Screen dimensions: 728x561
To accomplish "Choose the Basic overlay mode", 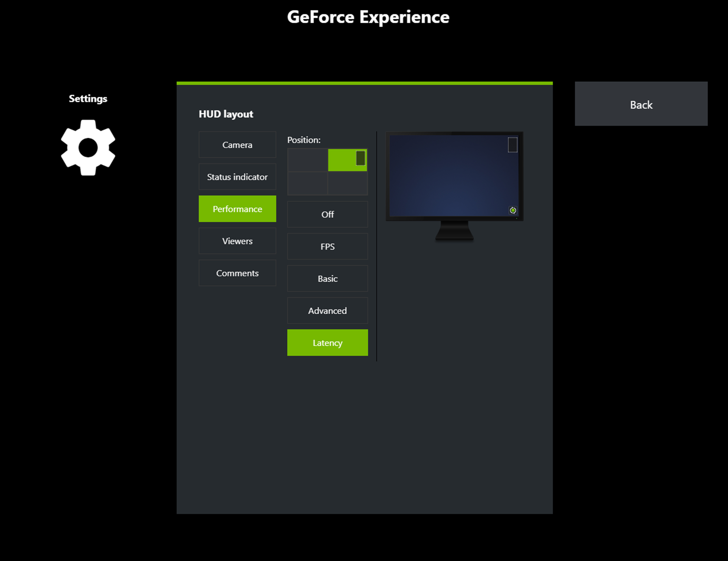I will 327,278.
